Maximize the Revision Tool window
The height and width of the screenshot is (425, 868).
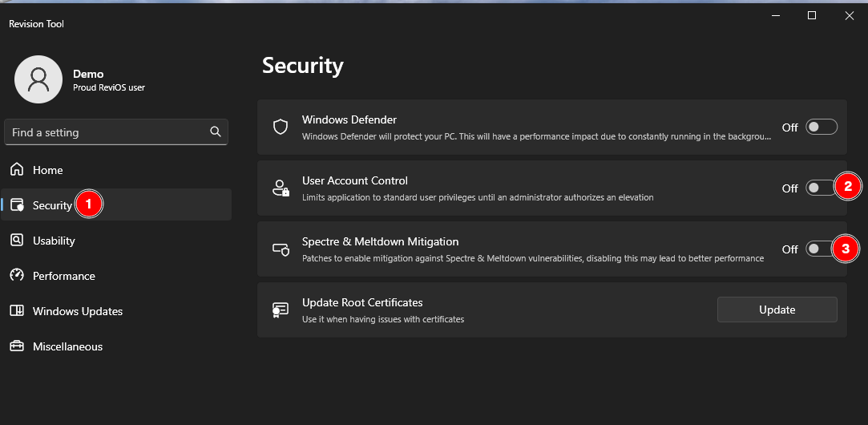pos(812,15)
